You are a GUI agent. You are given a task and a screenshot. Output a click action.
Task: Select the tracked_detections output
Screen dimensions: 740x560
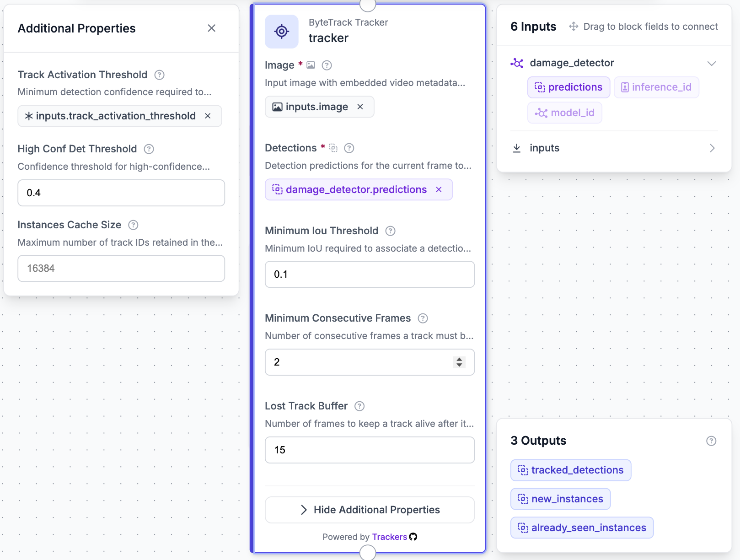pyautogui.click(x=571, y=470)
